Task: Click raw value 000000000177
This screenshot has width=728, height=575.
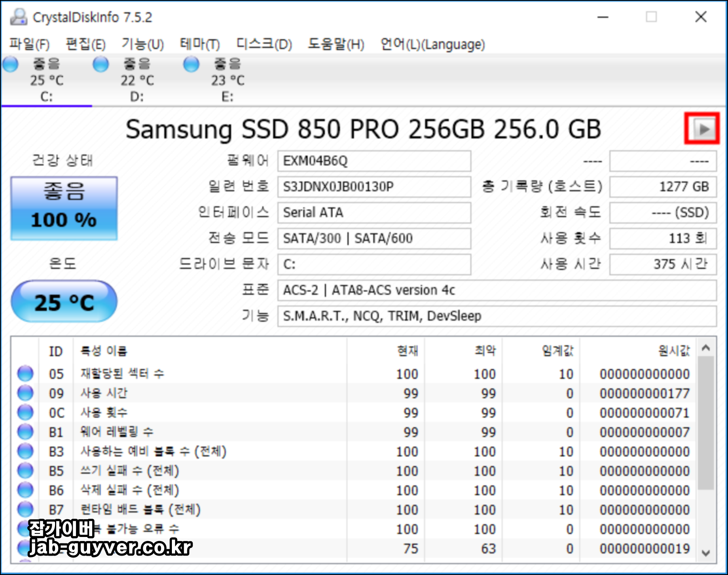Action: click(x=645, y=393)
